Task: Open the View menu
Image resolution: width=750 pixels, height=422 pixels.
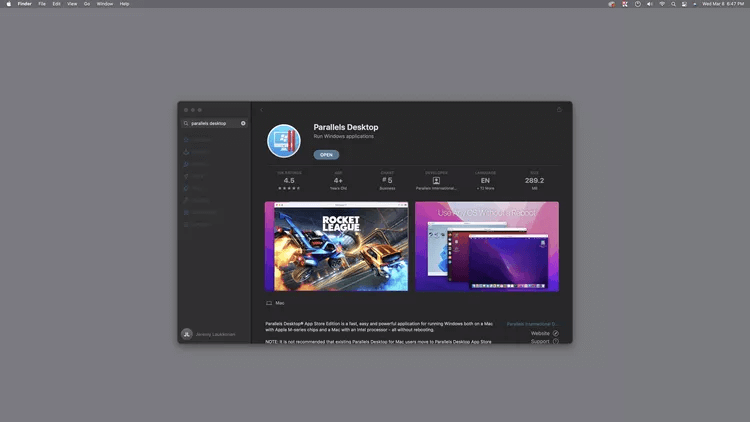Action: [x=72, y=4]
